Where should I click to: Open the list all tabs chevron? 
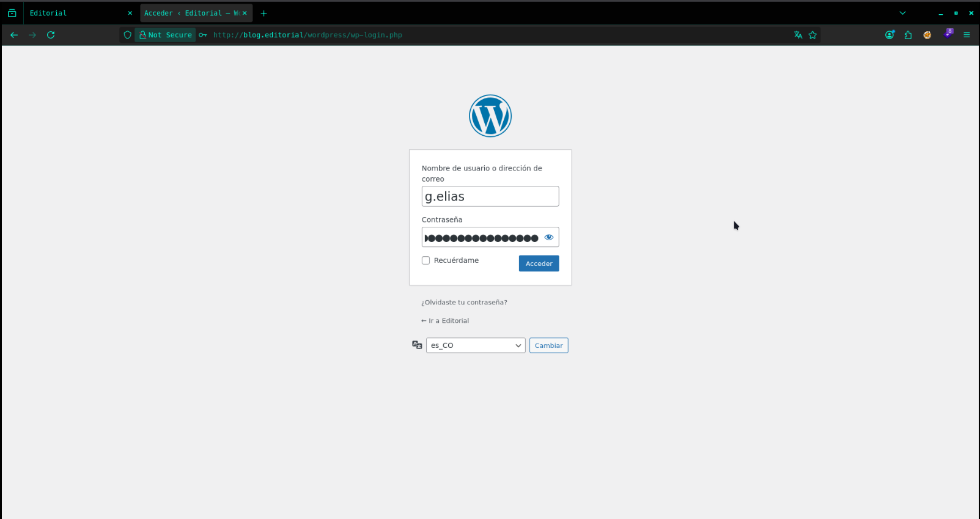tap(902, 13)
